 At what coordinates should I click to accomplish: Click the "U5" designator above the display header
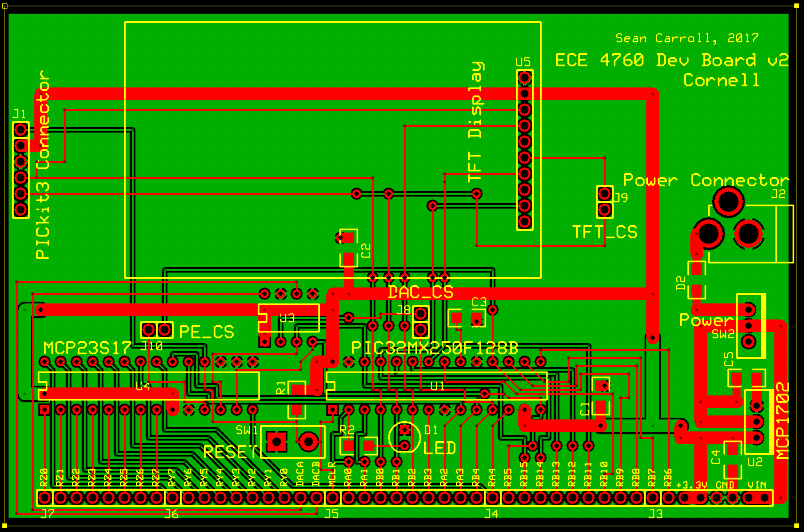[523, 62]
